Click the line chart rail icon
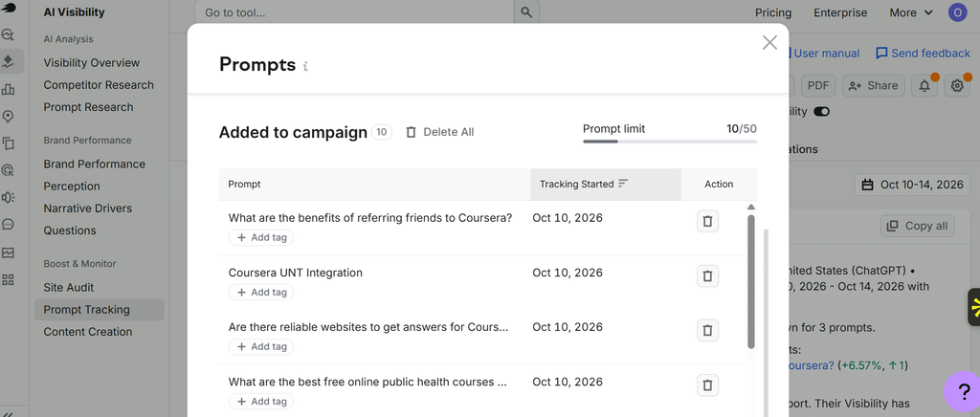 8,252
